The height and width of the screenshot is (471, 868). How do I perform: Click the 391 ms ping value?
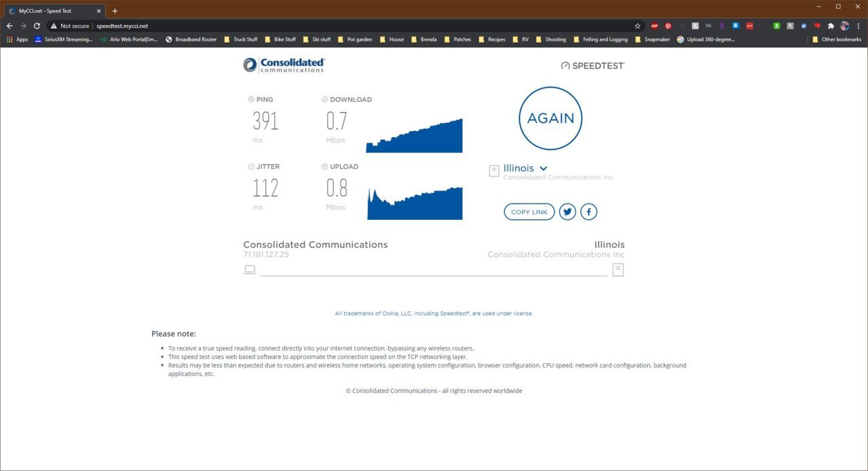pyautogui.click(x=265, y=121)
